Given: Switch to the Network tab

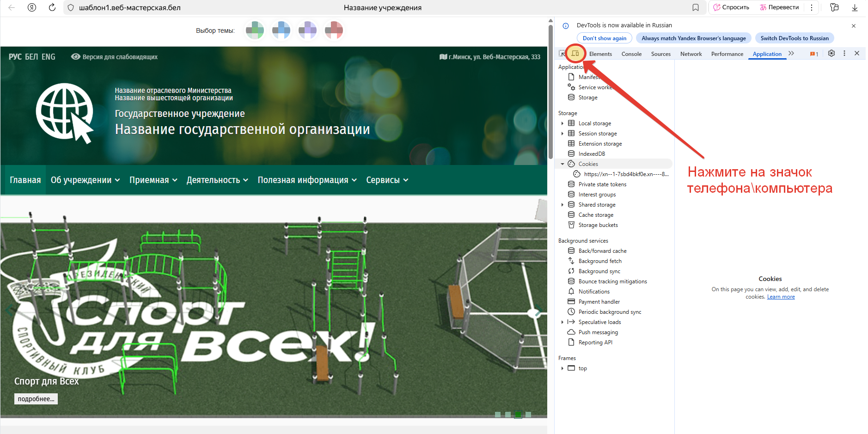Looking at the screenshot, I should tap(691, 54).
